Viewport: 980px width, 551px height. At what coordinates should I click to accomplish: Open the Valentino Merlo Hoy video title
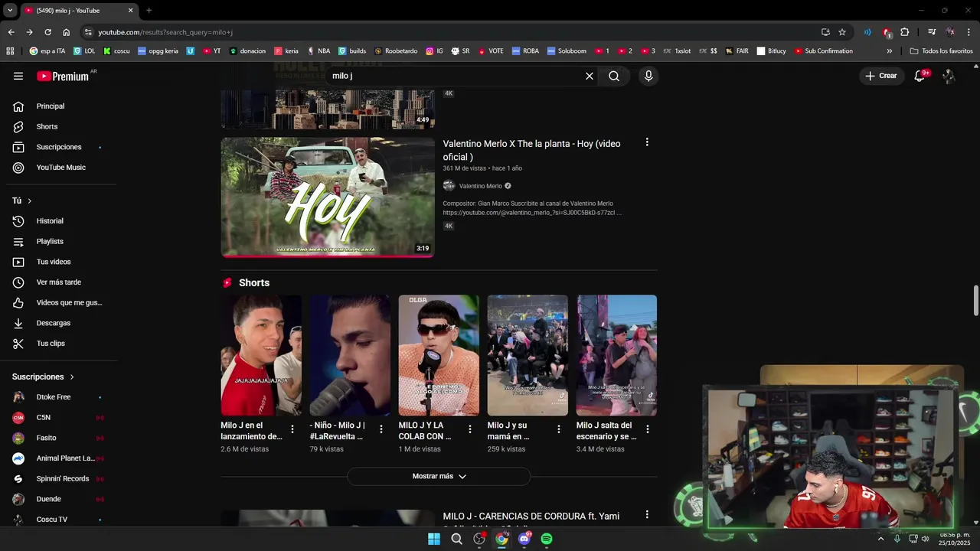point(531,150)
